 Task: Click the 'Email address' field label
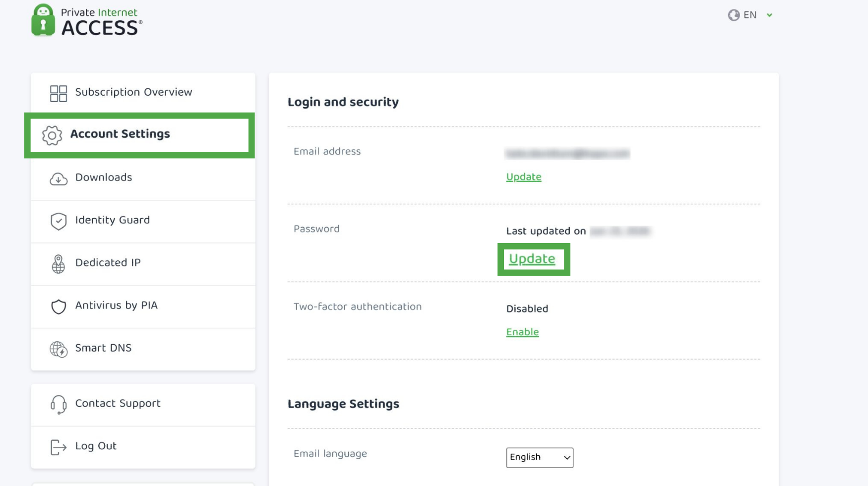pyautogui.click(x=327, y=152)
